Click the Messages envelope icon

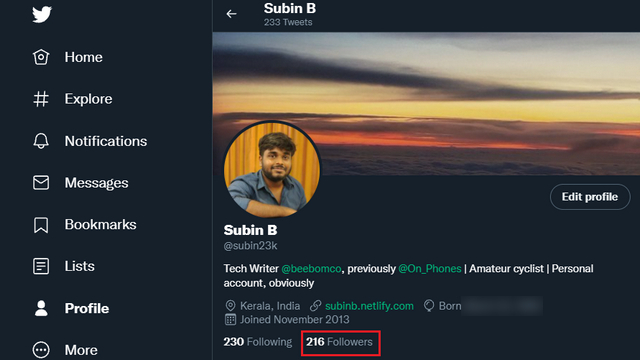point(41,182)
